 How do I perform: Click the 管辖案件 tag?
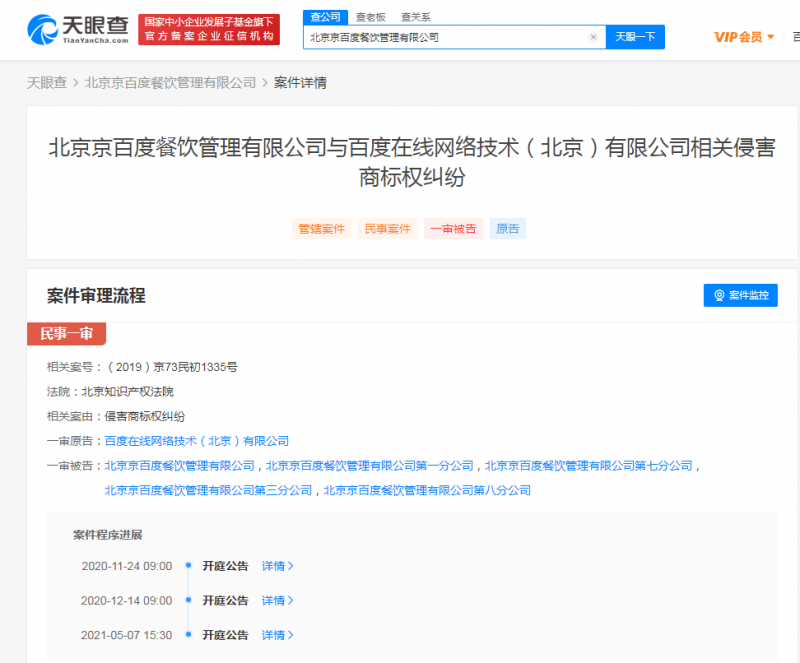click(322, 229)
